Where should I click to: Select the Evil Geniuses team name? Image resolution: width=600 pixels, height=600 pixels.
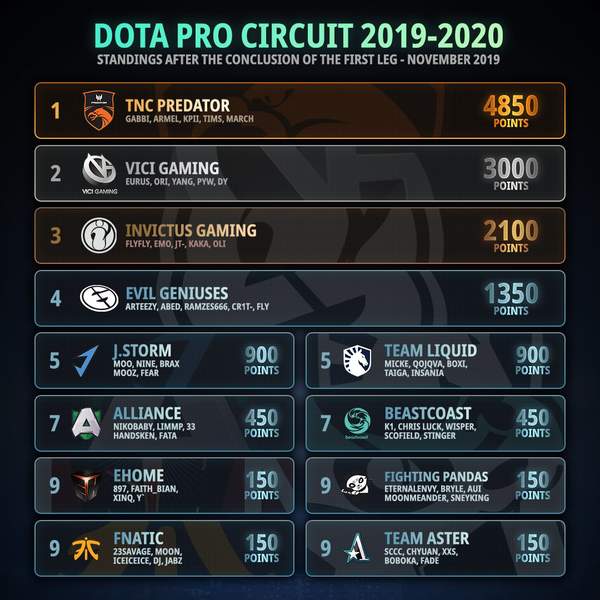[x=177, y=293]
